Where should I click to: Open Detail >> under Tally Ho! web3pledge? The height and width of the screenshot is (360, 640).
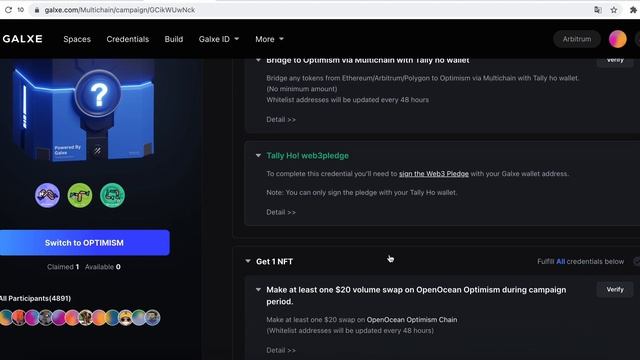coord(281,212)
